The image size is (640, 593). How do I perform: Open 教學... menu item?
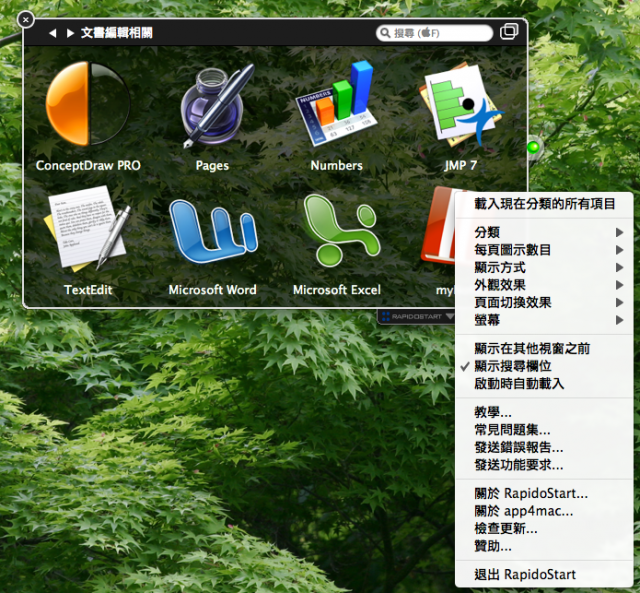coord(544,412)
